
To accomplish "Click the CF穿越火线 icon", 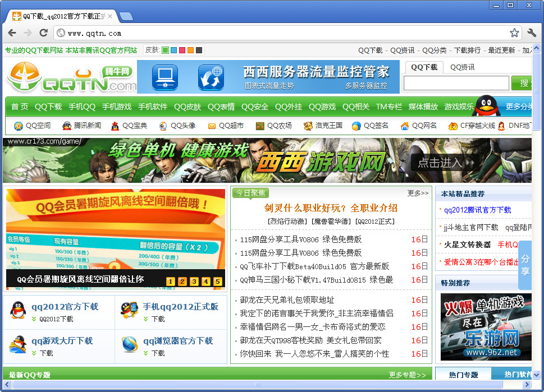I will point(452,126).
